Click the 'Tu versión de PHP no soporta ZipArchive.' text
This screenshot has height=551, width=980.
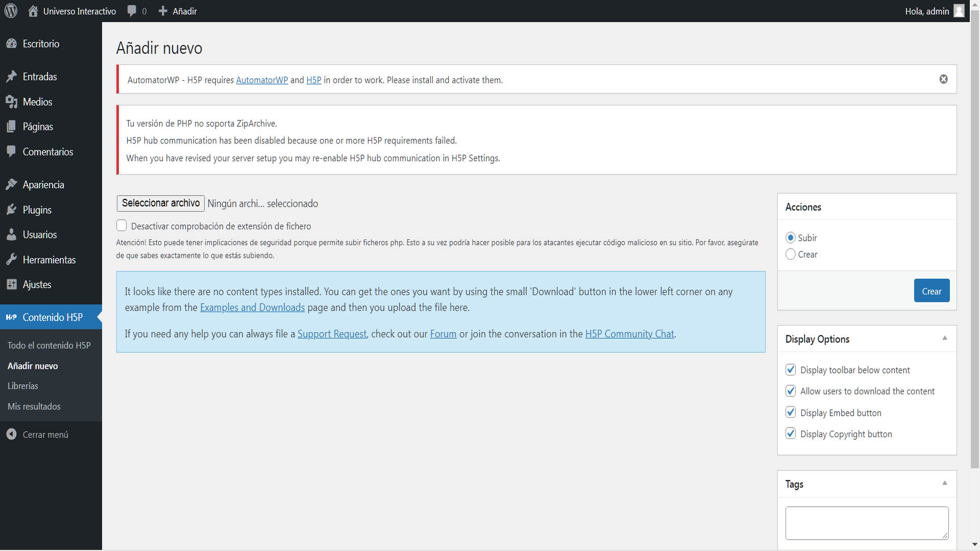(202, 123)
